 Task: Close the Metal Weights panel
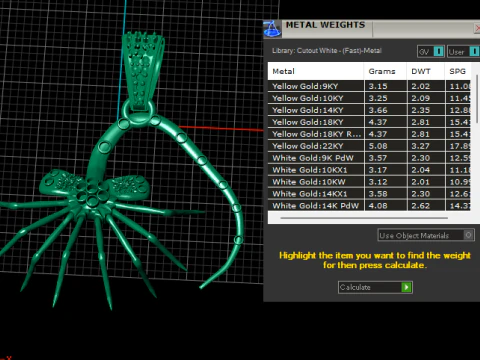(477, 29)
